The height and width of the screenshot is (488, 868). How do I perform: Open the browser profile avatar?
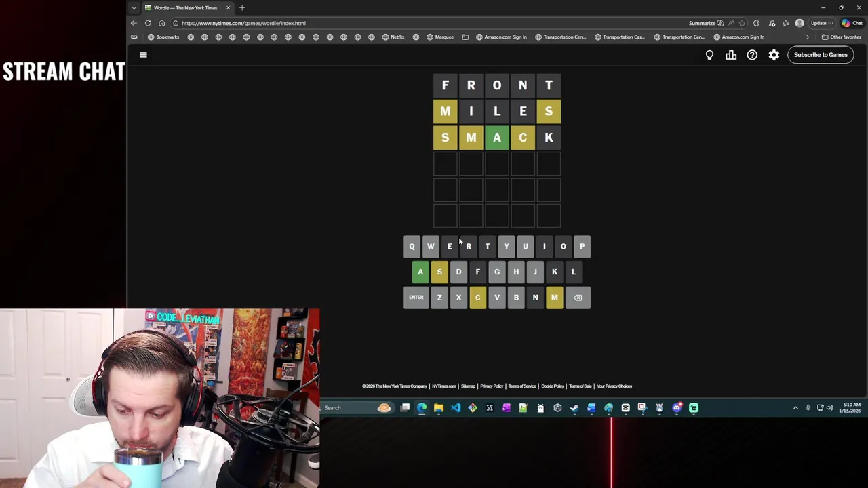click(x=800, y=23)
